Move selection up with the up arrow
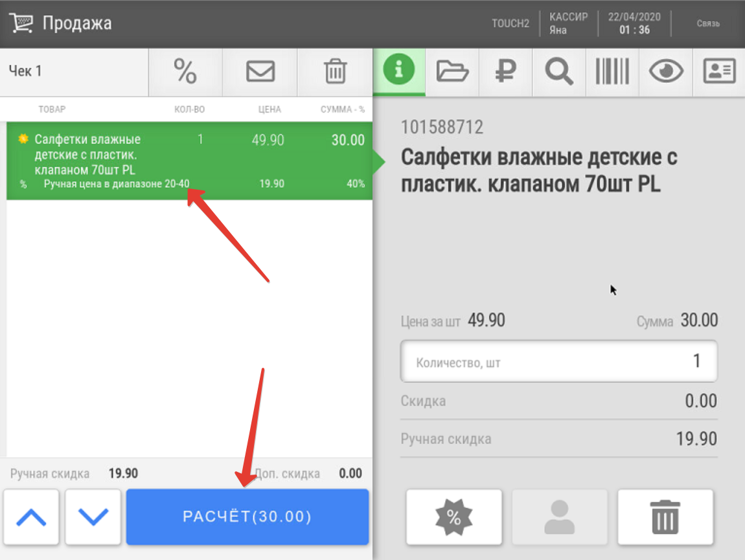The height and width of the screenshot is (560, 745). pos(31,517)
